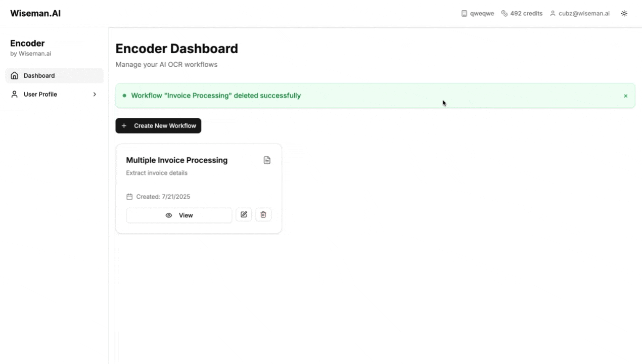Open the qweqwe organization selector
The image size is (642, 364).
478,13
